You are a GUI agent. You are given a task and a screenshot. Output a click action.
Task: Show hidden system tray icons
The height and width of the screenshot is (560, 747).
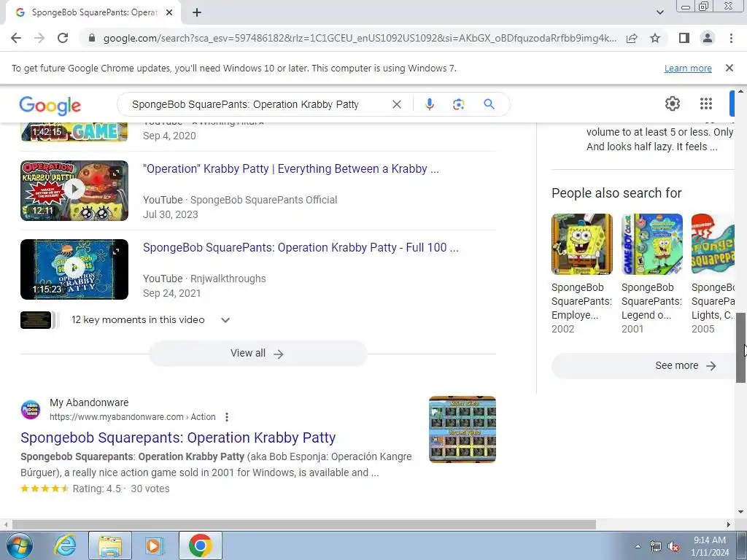click(638, 546)
